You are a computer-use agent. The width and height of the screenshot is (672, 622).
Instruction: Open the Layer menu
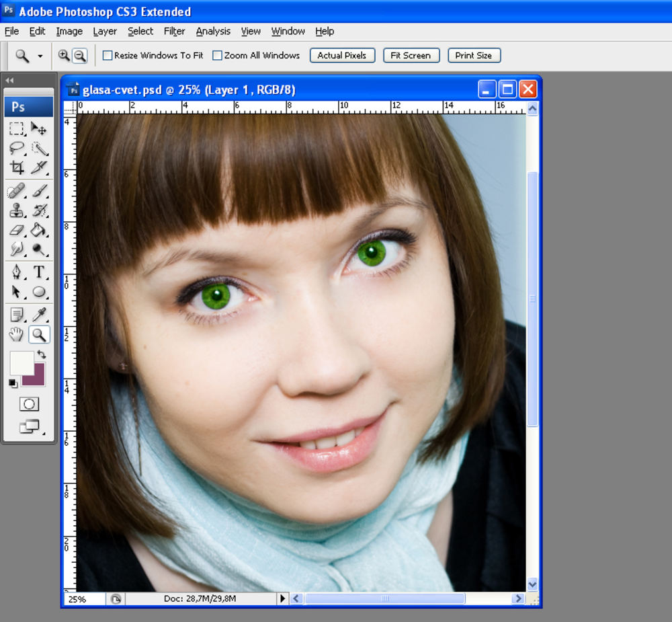(105, 31)
